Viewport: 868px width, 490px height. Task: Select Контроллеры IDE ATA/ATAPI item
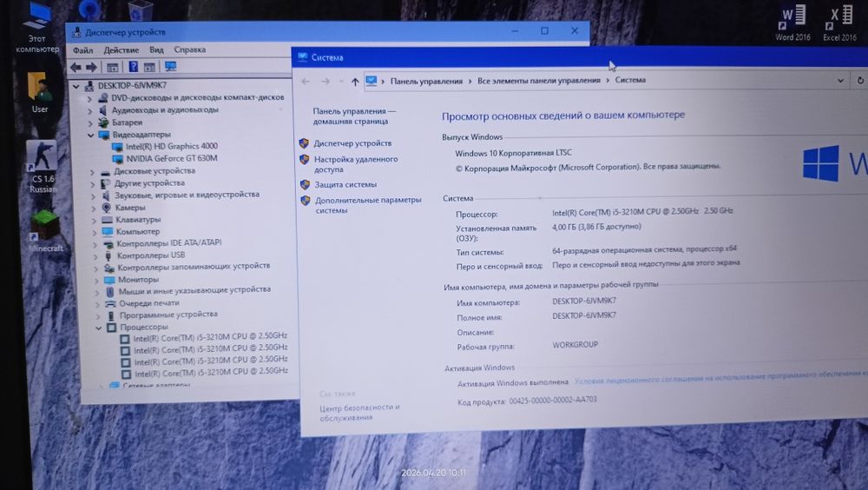click(x=169, y=242)
